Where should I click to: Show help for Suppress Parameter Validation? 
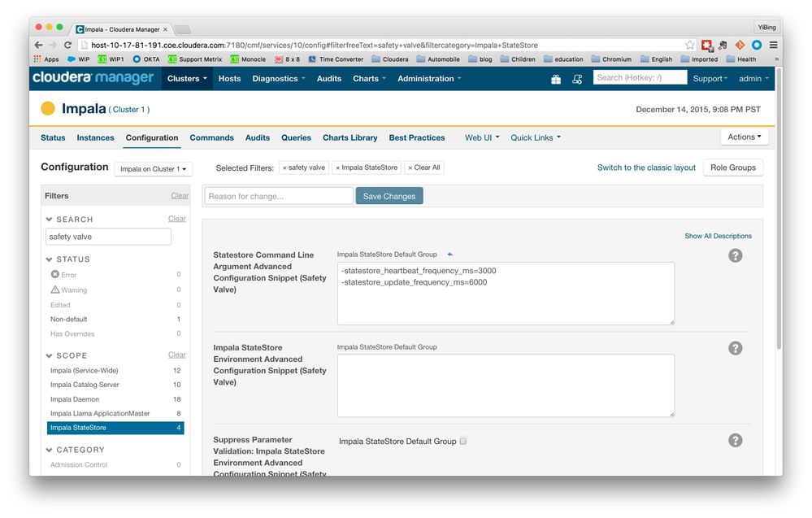(x=736, y=440)
